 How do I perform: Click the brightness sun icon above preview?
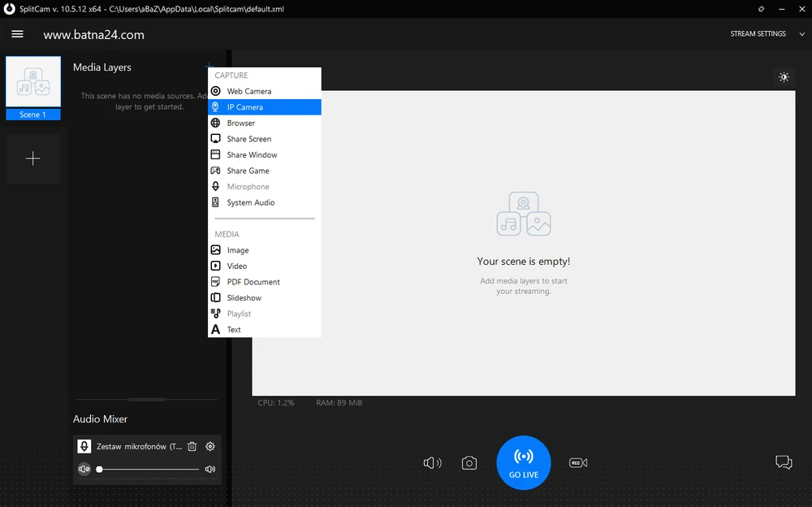pos(784,77)
